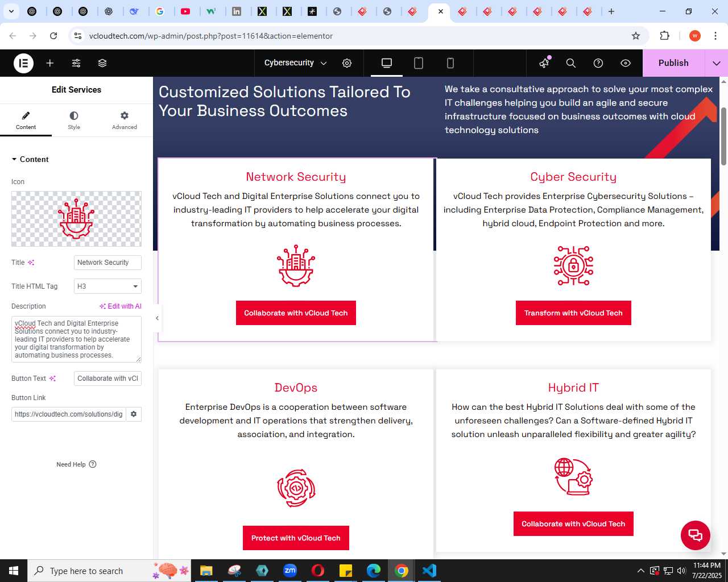Switch to the Advanced tab
The image size is (728, 582).
(125, 120)
